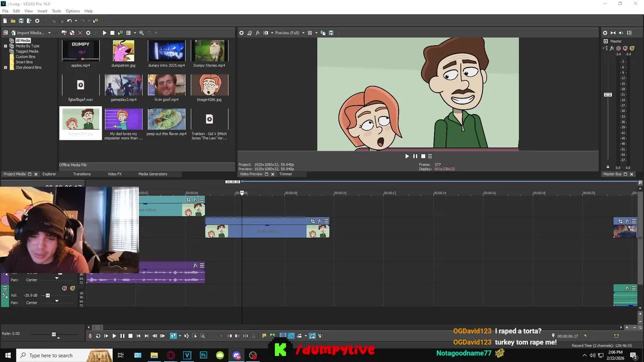Save the project with the floppy icon

pyautogui.click(x=21, y=21)
